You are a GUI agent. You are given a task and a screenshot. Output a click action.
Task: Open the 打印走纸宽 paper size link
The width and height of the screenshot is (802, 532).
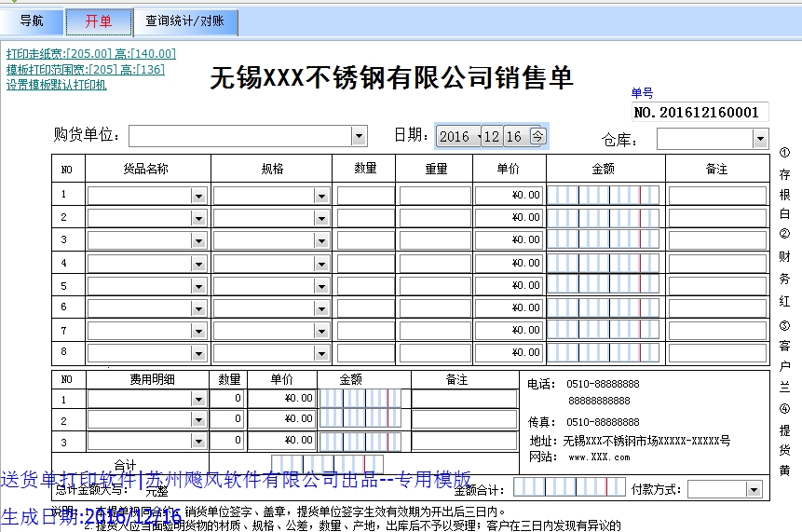[91, 54]
